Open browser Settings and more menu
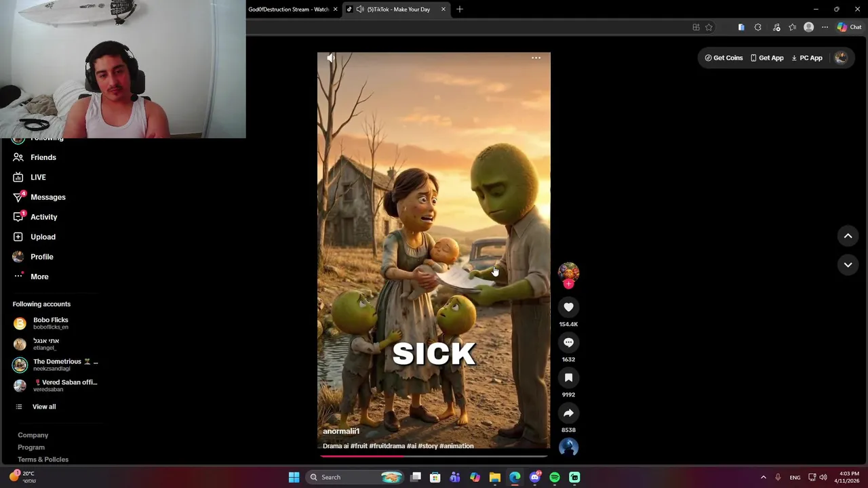868x488 pixels. pos(825,27)
